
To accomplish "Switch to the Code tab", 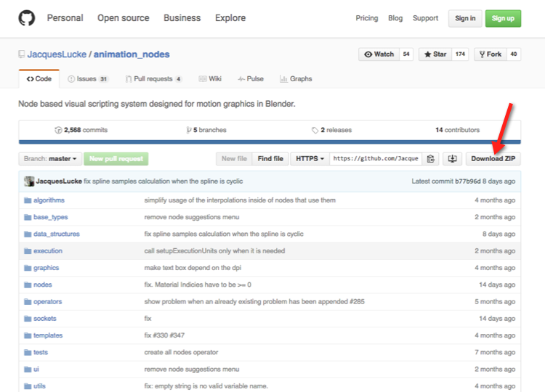I will [39, 79].
